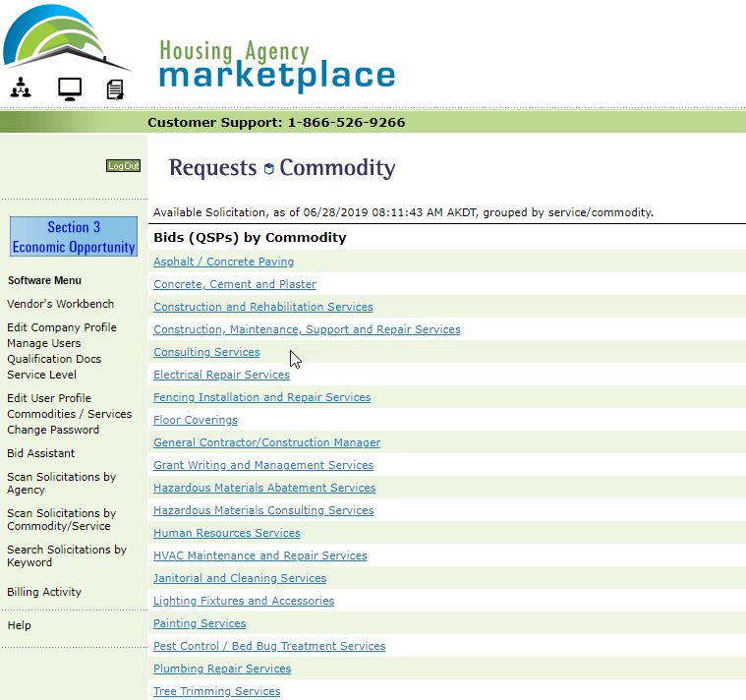Open General Contractor/Construction Manager link

pos(267,442)
